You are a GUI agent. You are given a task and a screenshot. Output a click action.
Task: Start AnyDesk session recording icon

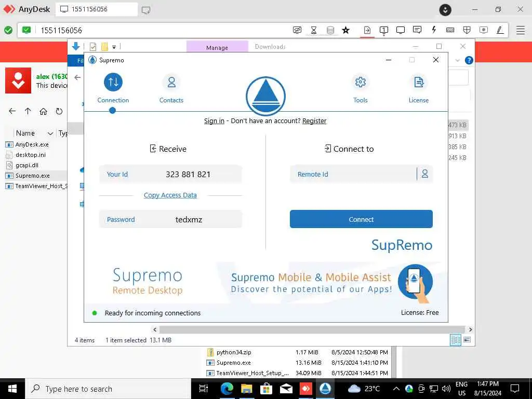tap(484, 30)
